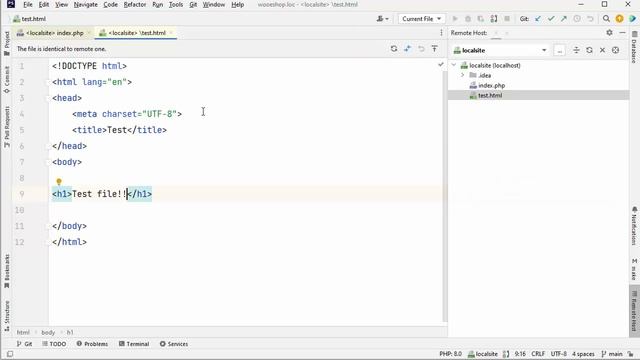Click the PHP: 8.0 status bar entry

pos(450,354)
